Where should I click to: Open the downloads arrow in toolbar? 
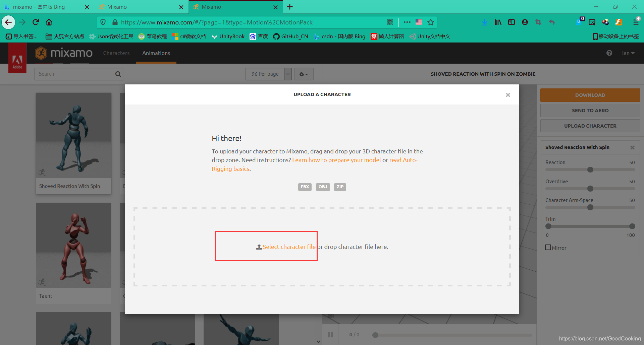(485, 22)
